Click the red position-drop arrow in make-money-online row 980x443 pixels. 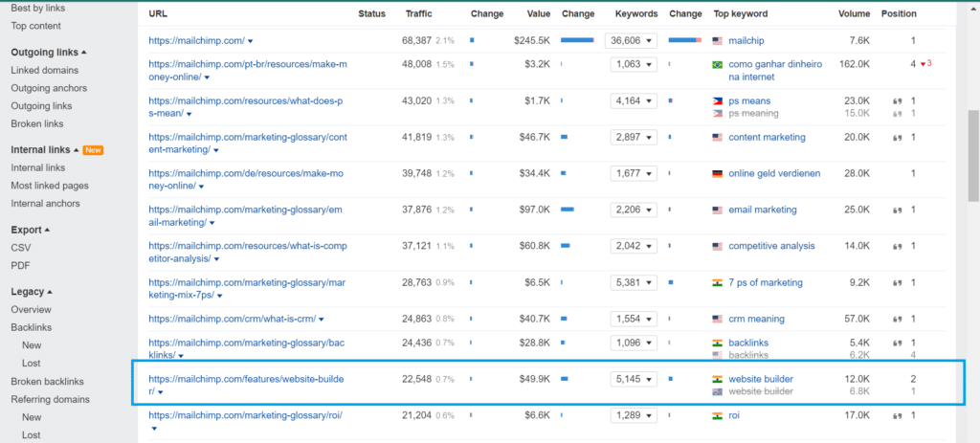pyautogui.click(x=923, y=64)
